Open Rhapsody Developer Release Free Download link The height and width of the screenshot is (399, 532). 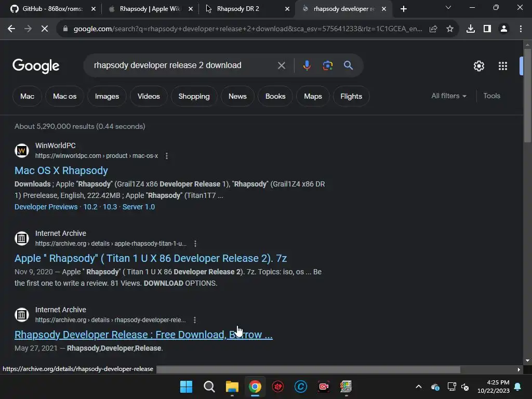click(x=143, y=335)
